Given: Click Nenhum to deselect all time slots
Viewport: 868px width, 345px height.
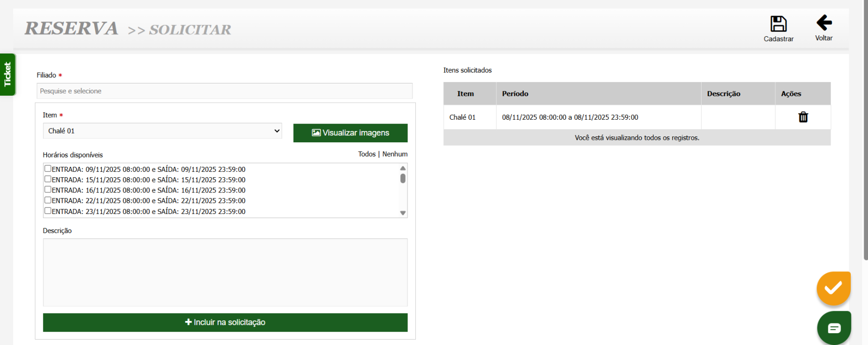Looking at the screenshot, I should [395, 154].
